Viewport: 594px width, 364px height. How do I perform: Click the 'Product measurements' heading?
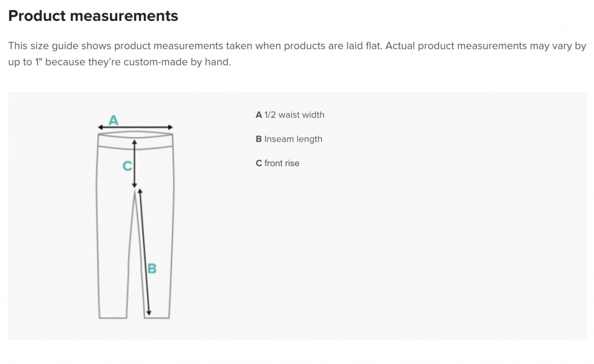click(x=93, y=16)
